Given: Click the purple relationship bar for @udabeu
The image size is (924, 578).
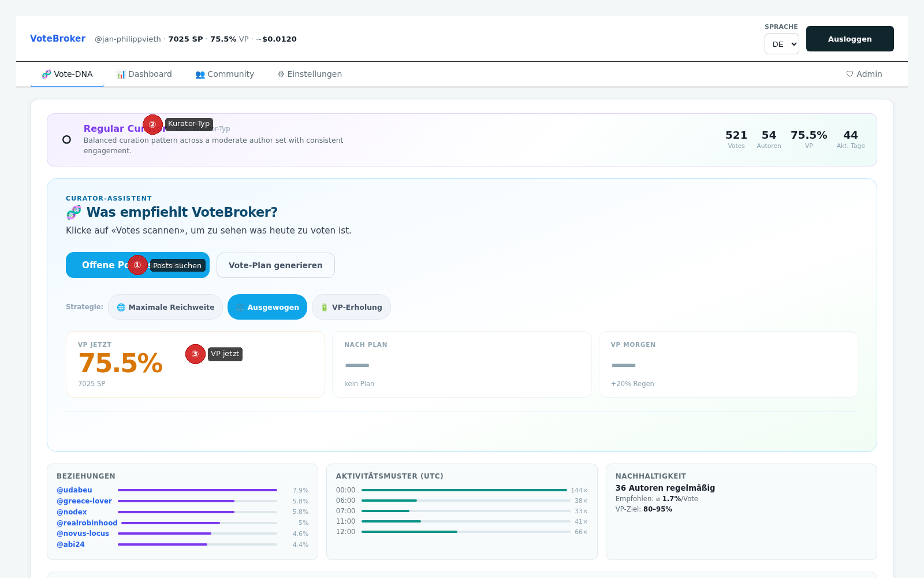Looking at the screenshot, I should [198, 490].
